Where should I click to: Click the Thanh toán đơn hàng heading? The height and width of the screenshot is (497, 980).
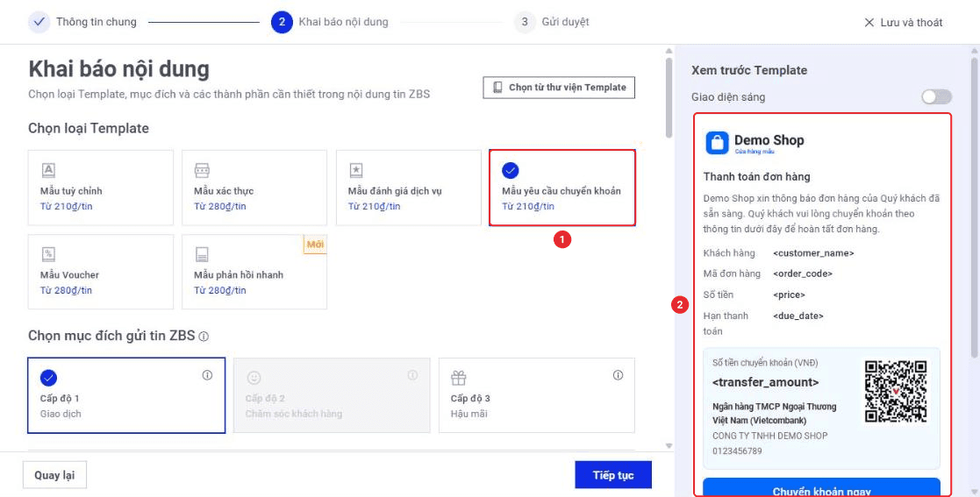pos(756,177)
